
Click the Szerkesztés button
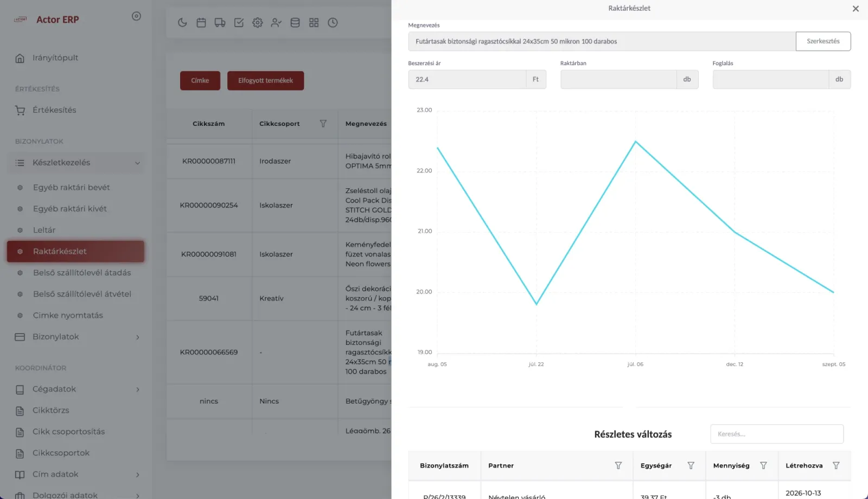[x=823, y=41]
